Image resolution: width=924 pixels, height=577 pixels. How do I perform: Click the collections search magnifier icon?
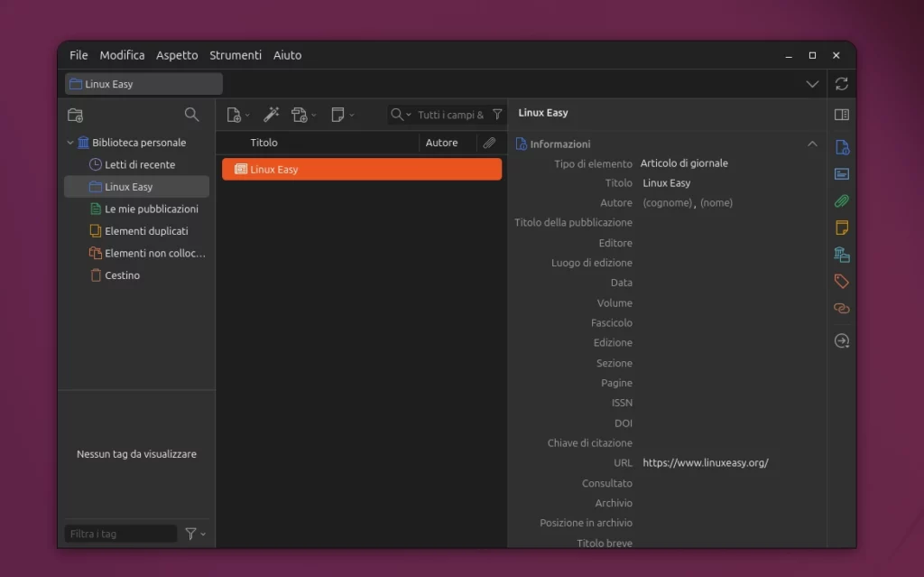[191, 115]
